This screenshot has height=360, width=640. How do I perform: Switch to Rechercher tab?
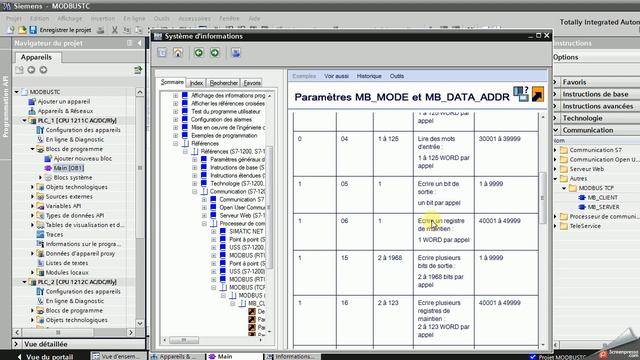[223, 83]
